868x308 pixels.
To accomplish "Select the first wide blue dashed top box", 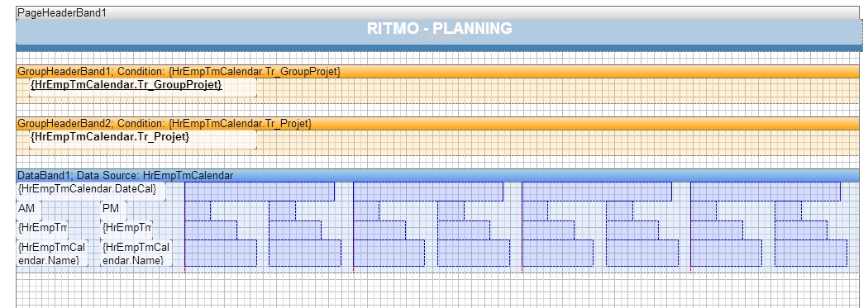I will [259, 192].
